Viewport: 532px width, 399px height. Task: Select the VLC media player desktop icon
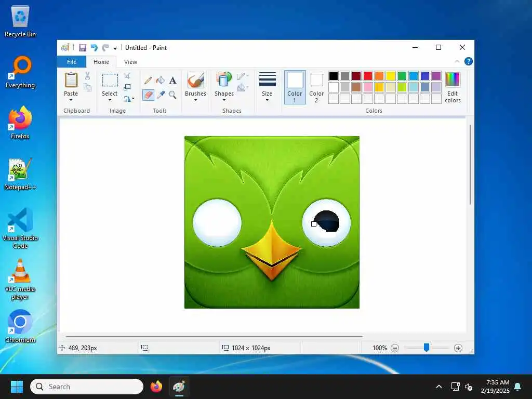point(20,280)
